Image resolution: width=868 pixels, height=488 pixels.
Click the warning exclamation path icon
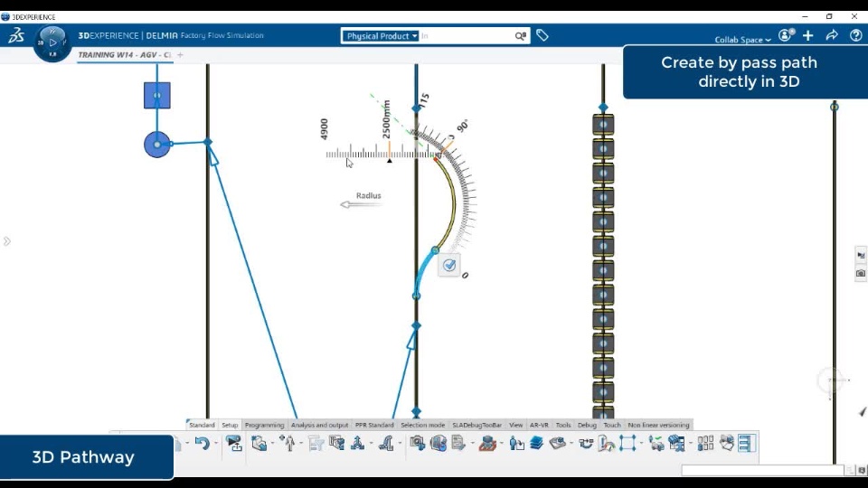[607, 443]
